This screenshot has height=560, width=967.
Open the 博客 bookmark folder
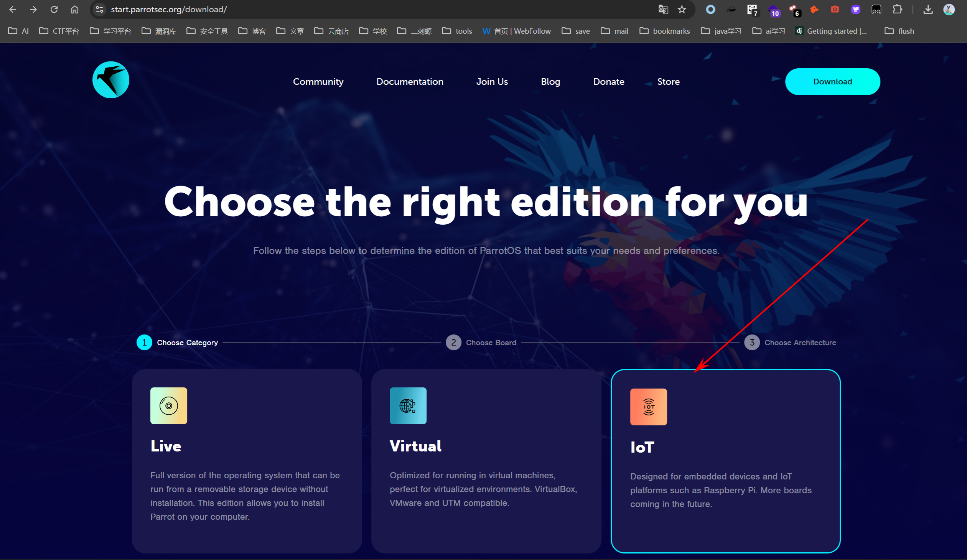click(252, 31)
